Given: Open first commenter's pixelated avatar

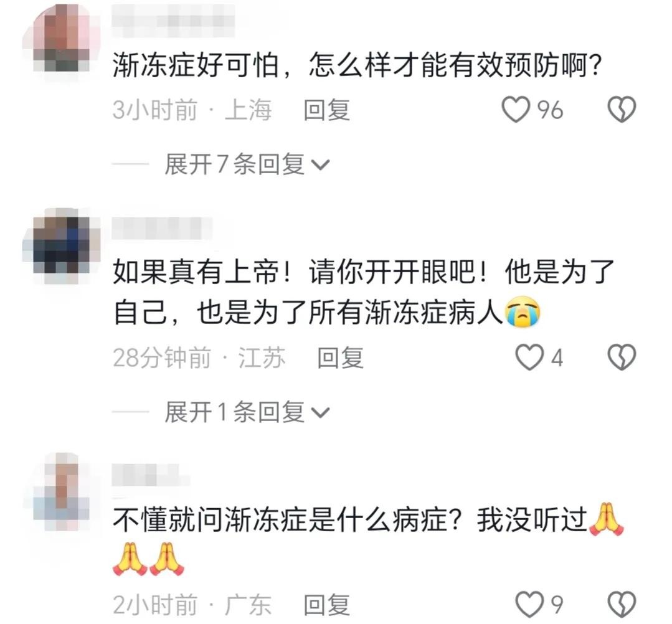Looking at the screenshot, I should 62,38.
